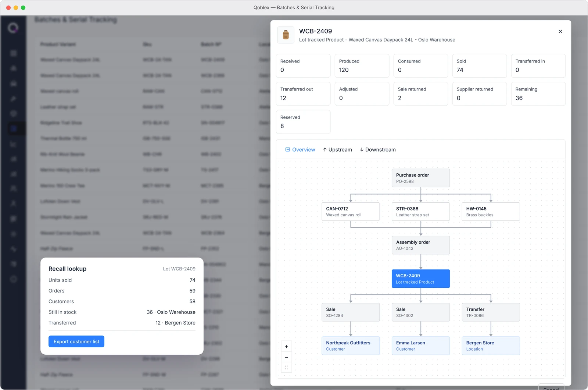Click the Received stat card
The height and width of the screenshot is (390, 588).
[x=303, y=66]
